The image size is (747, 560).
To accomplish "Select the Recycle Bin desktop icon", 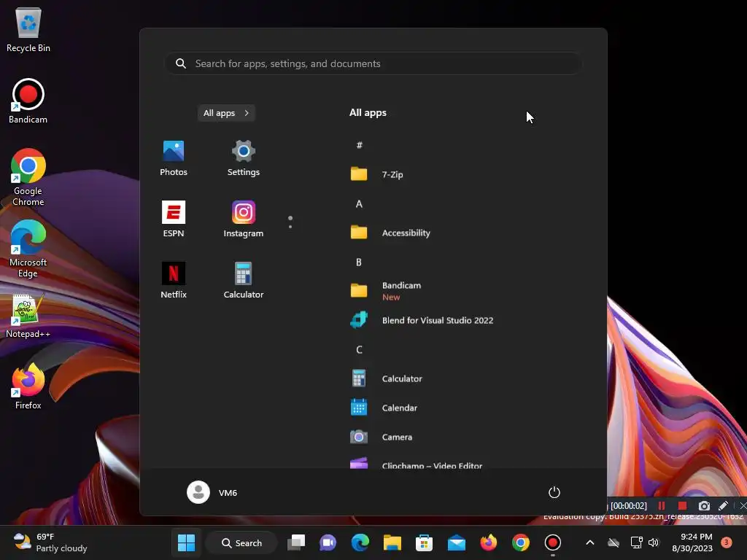I will [28, 29].
